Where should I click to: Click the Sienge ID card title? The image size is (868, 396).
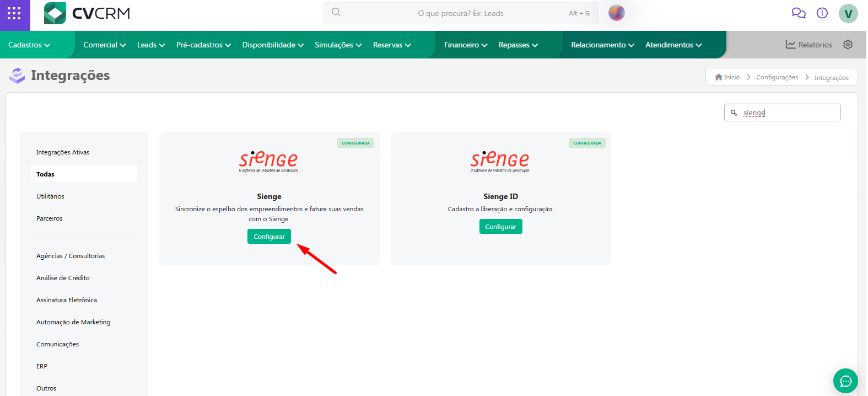click(500, 196)
